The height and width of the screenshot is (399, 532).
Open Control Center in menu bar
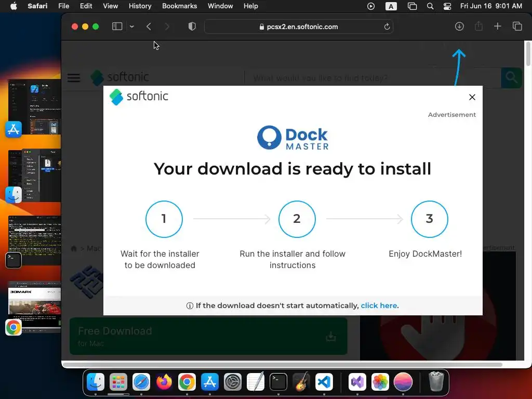coord(447,6)
